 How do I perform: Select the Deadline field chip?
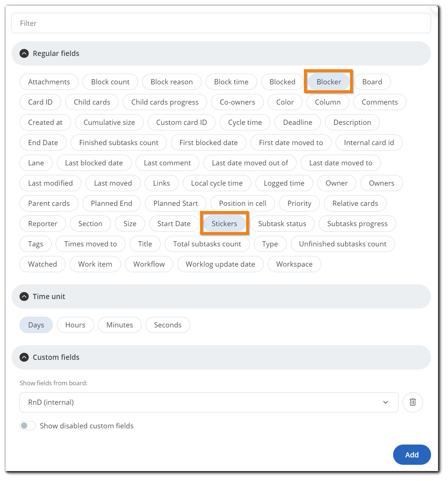297,122
